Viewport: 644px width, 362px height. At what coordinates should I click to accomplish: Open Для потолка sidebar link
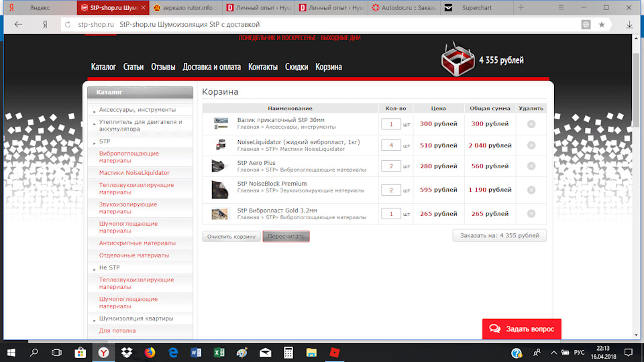(117, 330)
